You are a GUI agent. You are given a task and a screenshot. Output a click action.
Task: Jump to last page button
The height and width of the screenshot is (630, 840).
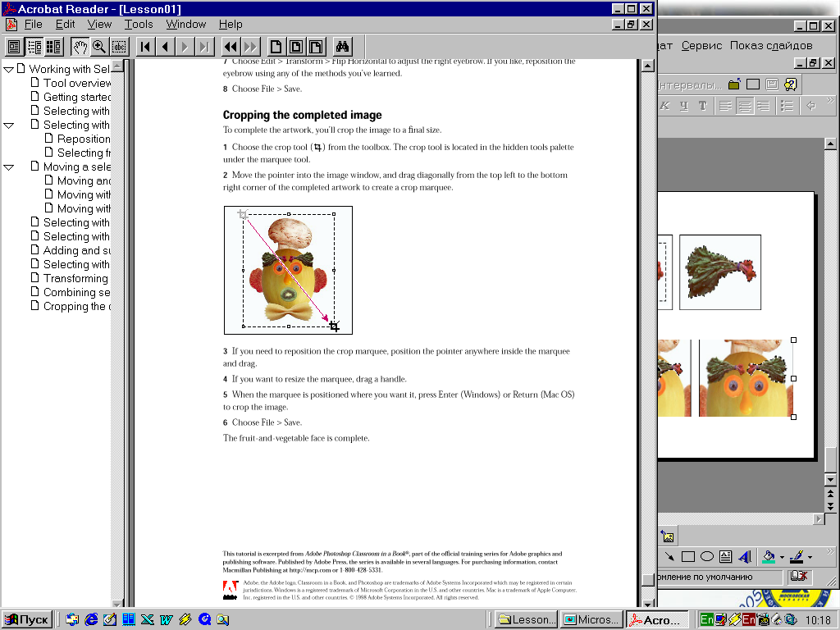point(204,47)
